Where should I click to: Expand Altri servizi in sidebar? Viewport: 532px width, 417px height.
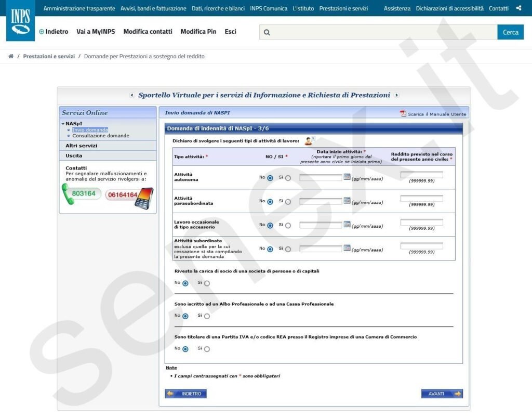pyautogui.click(x=81, y=146)
